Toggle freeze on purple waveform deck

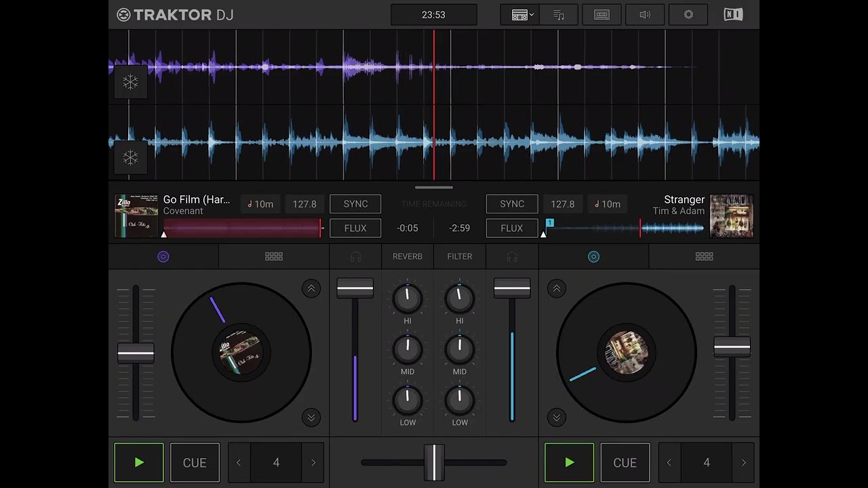(130, 82)
